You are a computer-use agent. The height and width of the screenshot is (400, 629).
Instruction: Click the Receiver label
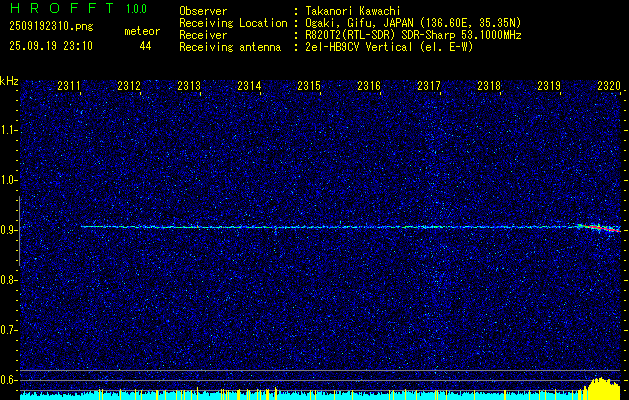[203, 35]
